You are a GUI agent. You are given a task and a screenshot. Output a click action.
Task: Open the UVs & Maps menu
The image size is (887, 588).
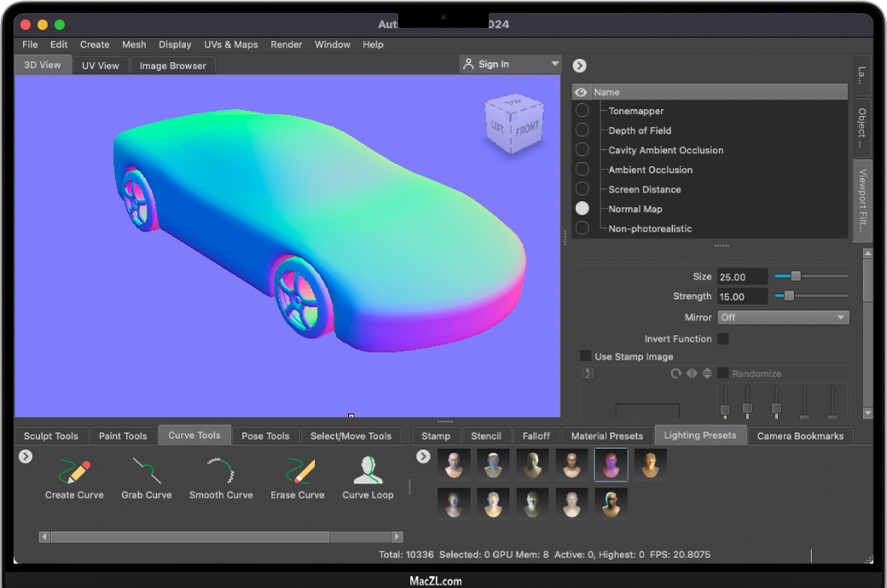tap(230, 44)
